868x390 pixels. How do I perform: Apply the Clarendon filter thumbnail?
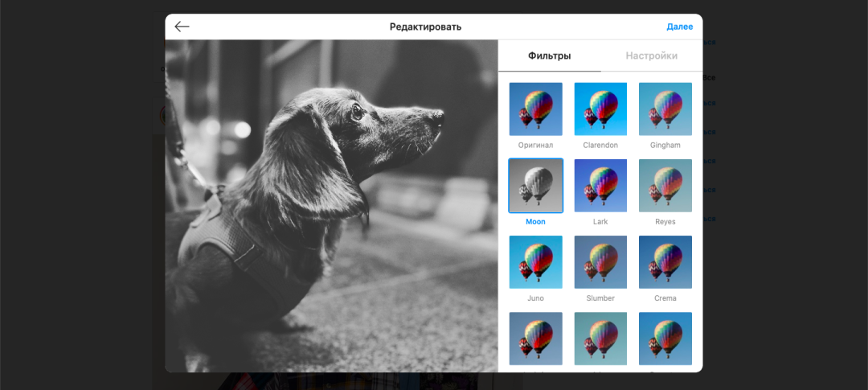coord(600,109)
